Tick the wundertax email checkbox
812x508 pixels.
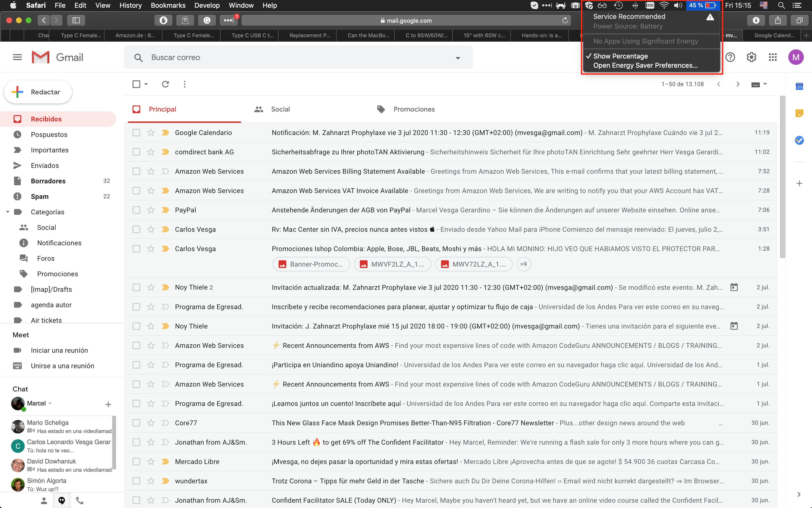click(x=136, y=481)
